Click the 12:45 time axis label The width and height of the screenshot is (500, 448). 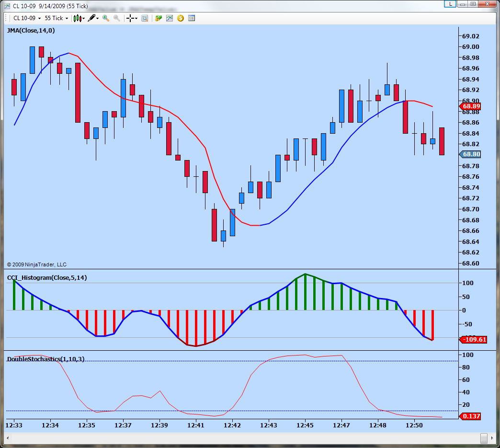[x=305, y=425]
